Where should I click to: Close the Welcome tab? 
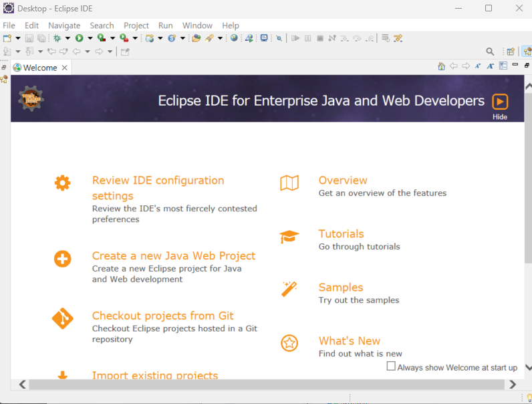click(64, 68)
